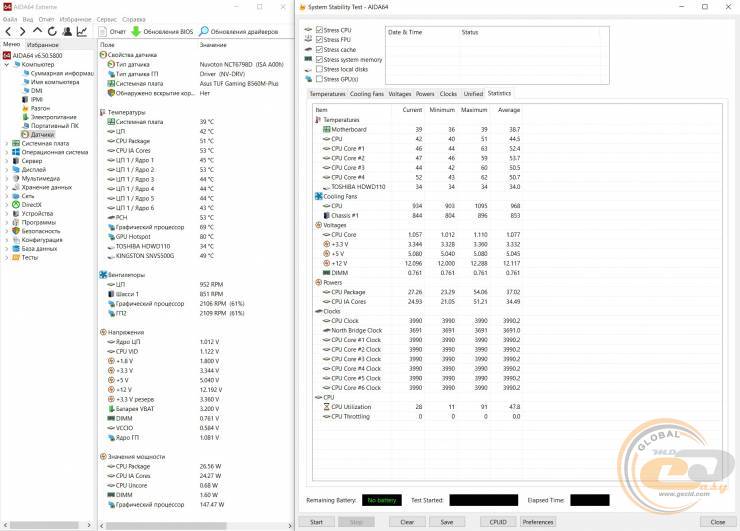This screenshot has width=740, height=531.
Task: Click the Тесты folder icon
Action: [16, 258]
